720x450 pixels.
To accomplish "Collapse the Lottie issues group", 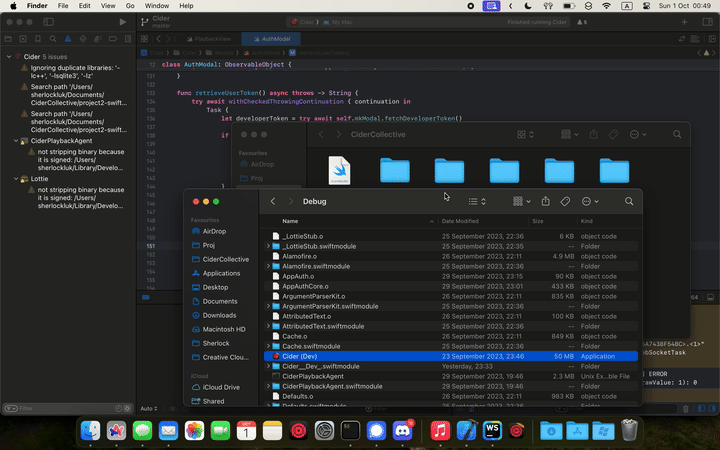I will pos(17,179).
